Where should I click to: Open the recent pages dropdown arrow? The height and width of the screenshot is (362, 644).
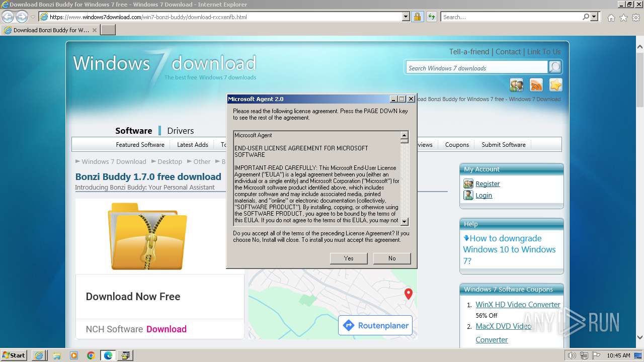33,17
